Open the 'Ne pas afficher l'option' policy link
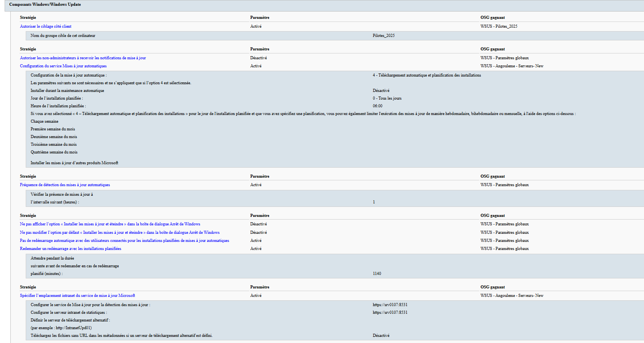The height and width of the screenshot is (343, 644). tap(110, 224)
